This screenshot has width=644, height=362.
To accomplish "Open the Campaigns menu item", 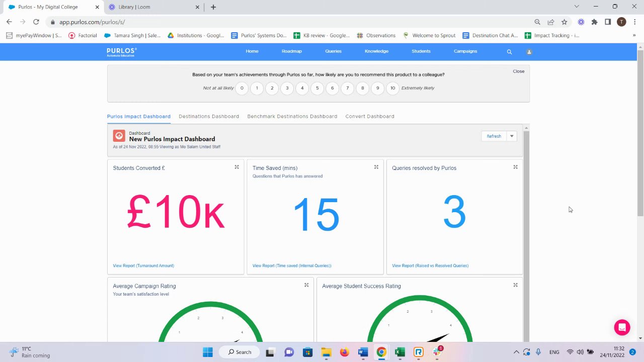I will tap(465, 51).
